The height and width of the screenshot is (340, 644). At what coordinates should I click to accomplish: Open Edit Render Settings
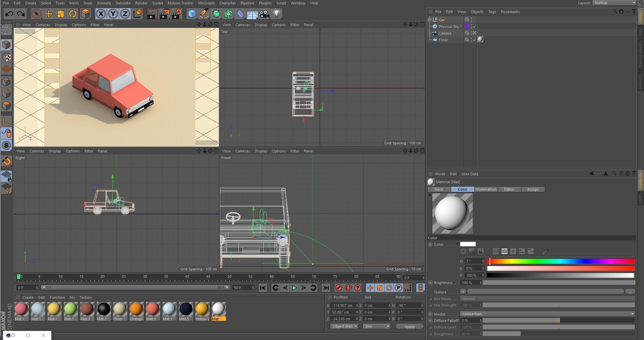pos(177,14)
